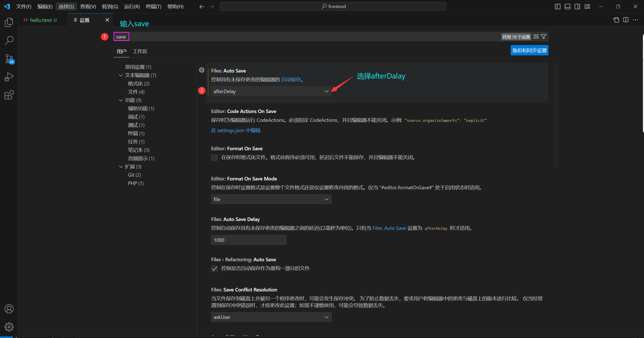Split the editor right
This screenshot has width=644, height=338.
626,20
